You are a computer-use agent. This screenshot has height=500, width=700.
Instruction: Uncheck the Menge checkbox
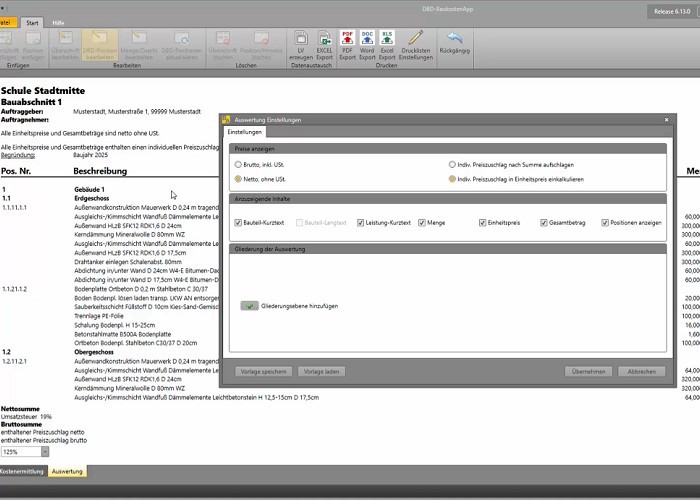[x=422, y=222]
